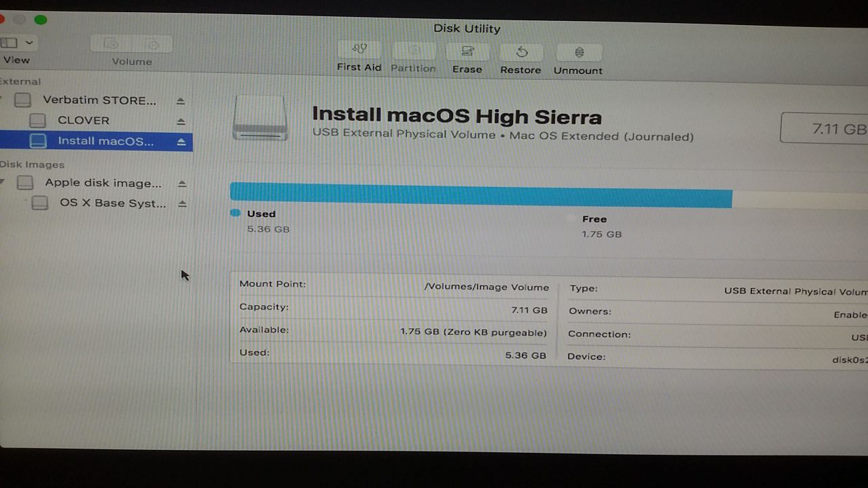Click the Install macOS High Sierra title

tap(456, 115)
